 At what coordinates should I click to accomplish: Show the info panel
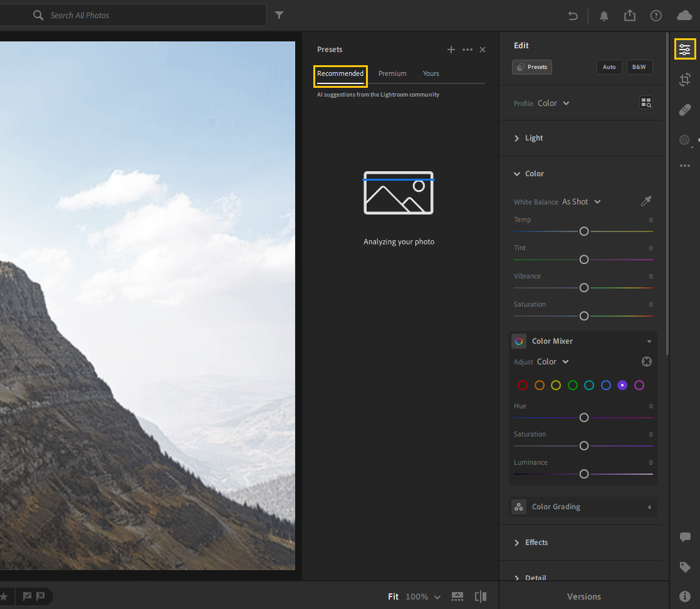[685, 596]
